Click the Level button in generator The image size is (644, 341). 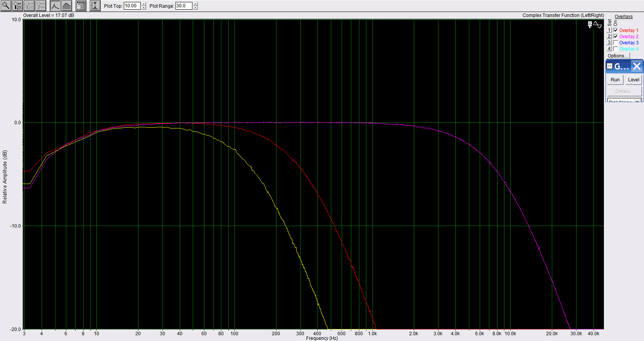coord(634,80)
